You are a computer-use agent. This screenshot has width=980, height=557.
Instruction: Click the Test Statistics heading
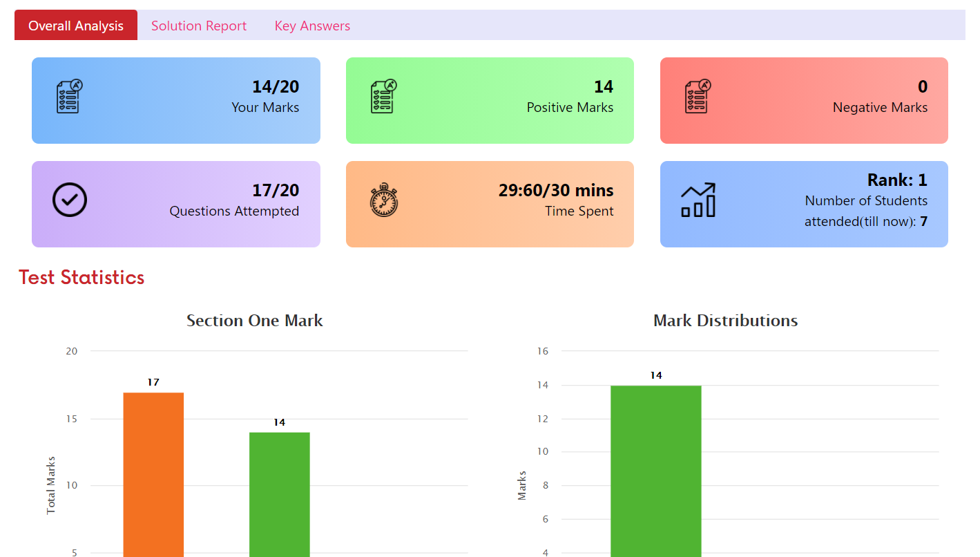point(81,277)
